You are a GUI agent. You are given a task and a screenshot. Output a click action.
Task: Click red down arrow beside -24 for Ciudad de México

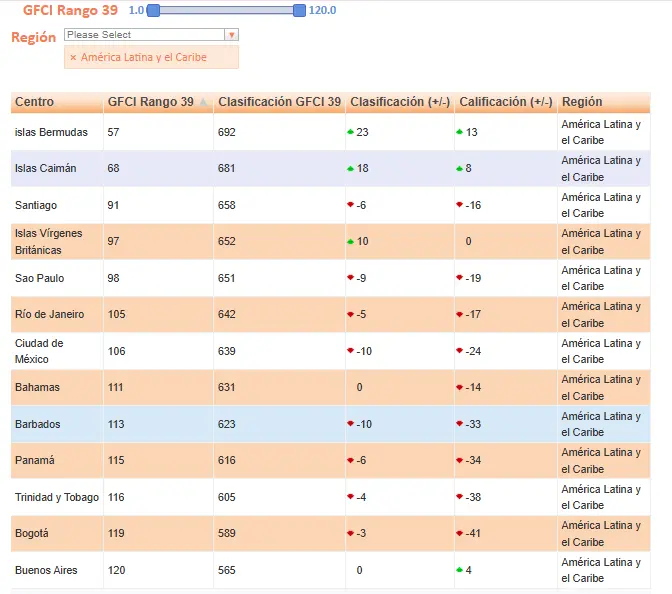coord(459,351)
